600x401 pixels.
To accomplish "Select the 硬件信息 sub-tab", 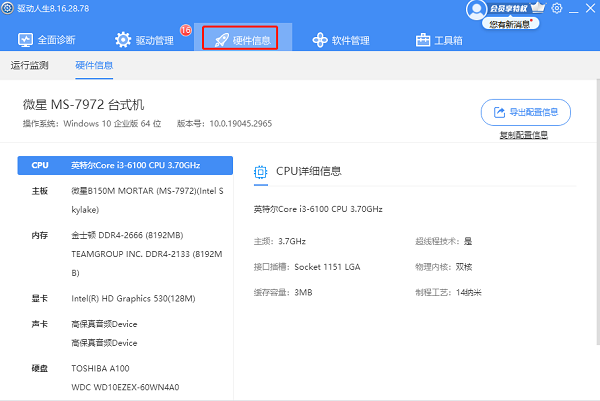I will click(94, 66).
